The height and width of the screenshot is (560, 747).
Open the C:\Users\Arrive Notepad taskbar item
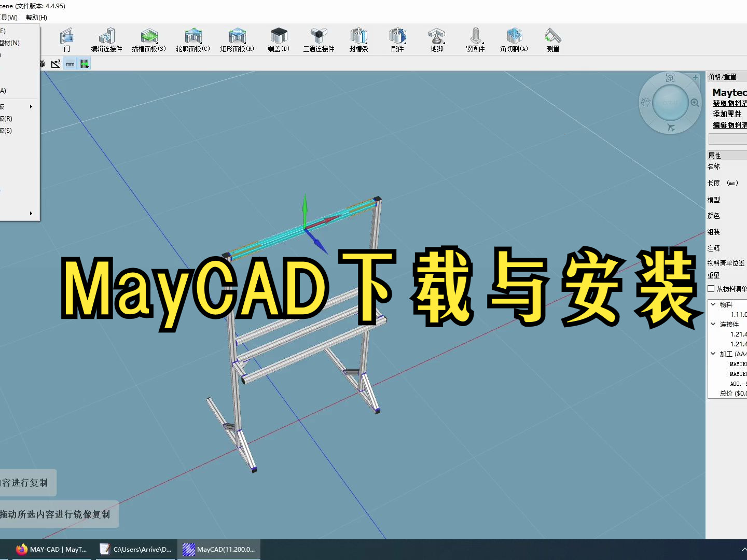[x=136, y=550]
